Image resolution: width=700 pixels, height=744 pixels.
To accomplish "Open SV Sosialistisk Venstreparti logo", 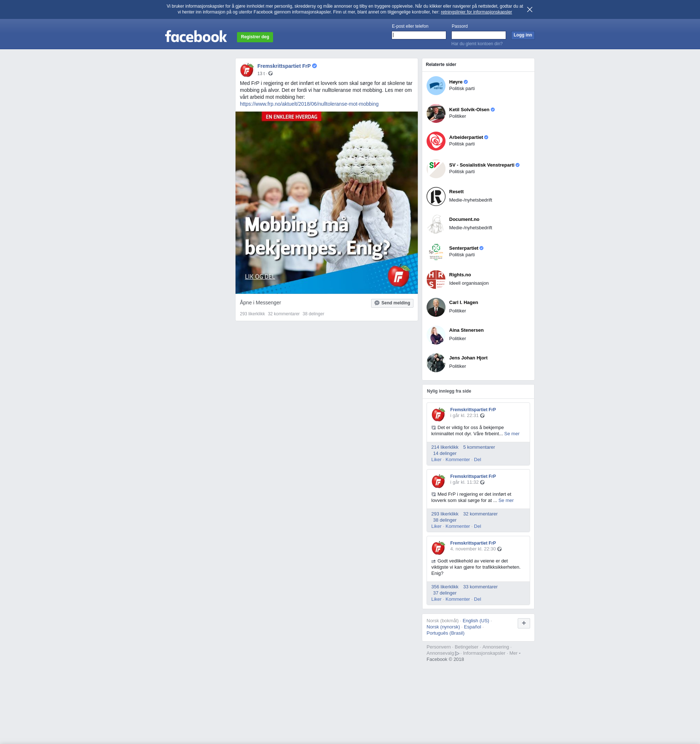I will 436,169.
